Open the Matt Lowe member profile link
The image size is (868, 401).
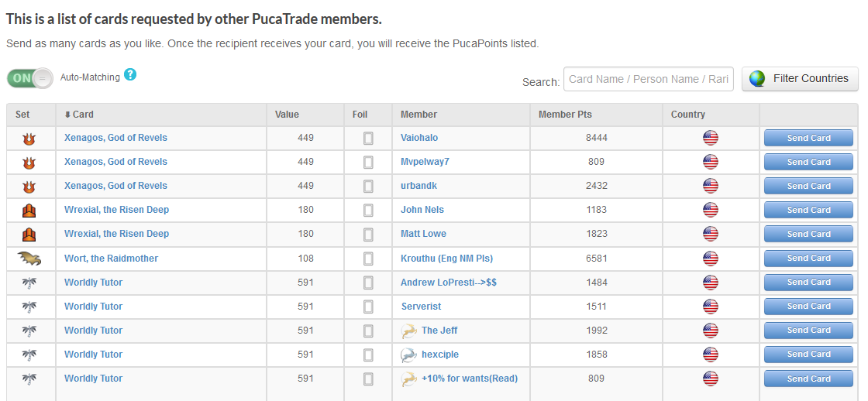[x=423, y=234]
